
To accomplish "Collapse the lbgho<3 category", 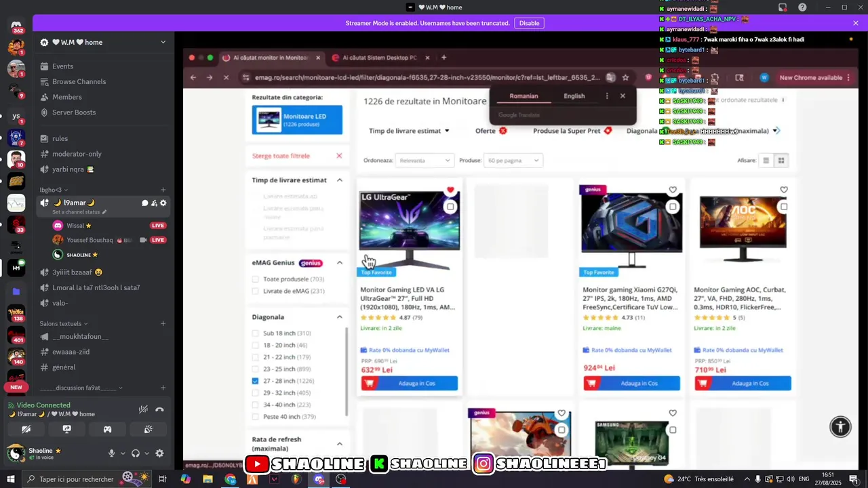I will click(54, 190).
